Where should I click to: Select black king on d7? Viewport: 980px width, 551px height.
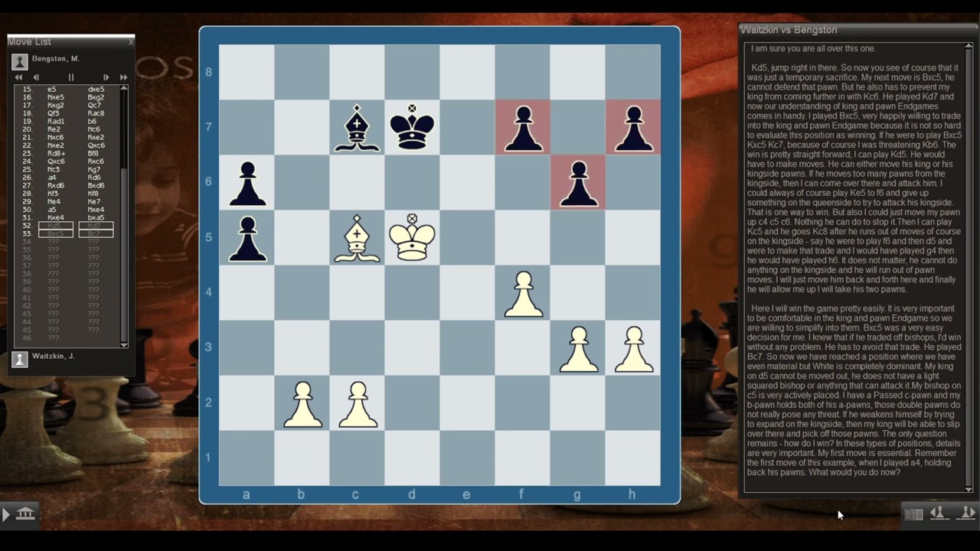pos(412,127)
